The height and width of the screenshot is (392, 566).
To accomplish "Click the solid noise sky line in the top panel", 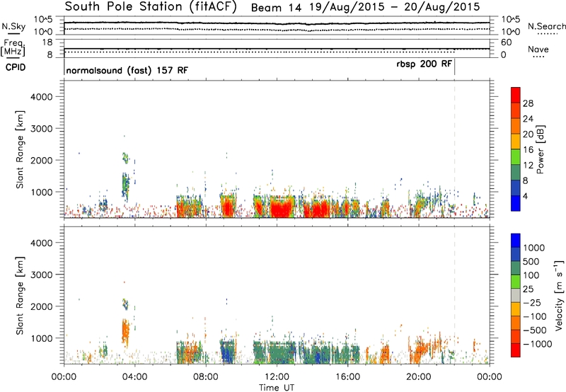I will click(x=277, y=23).
